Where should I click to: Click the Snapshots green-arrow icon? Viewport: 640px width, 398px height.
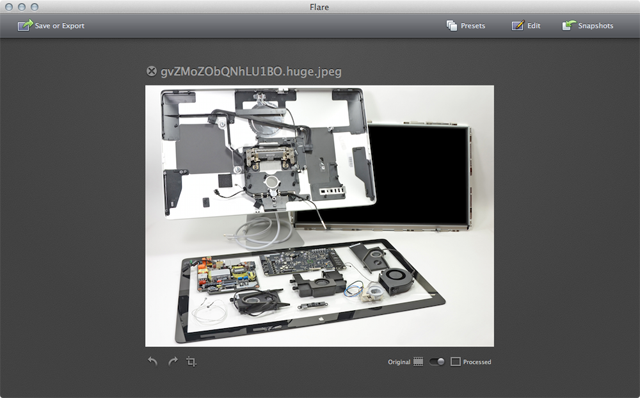(569, 25)
